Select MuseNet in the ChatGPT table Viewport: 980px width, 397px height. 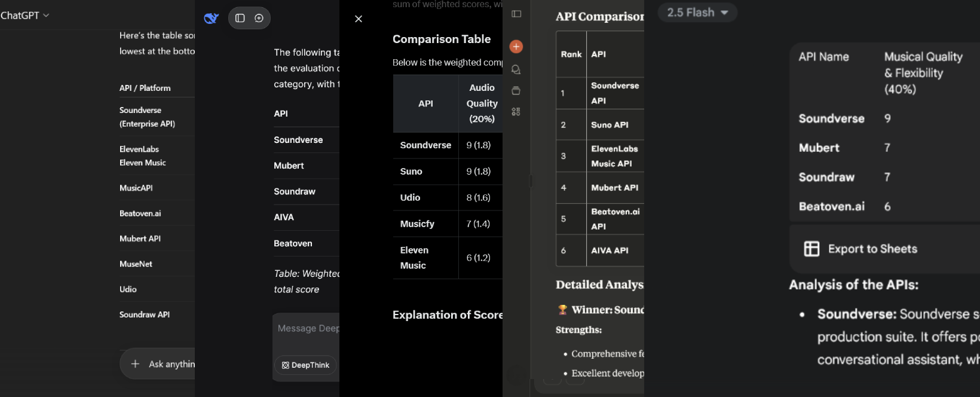click(136, 264)
